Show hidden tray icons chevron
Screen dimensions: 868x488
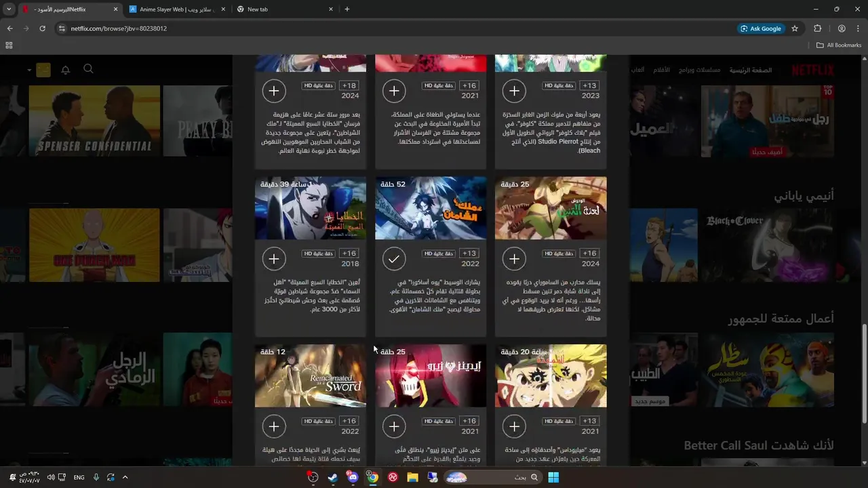click(125, 477)
